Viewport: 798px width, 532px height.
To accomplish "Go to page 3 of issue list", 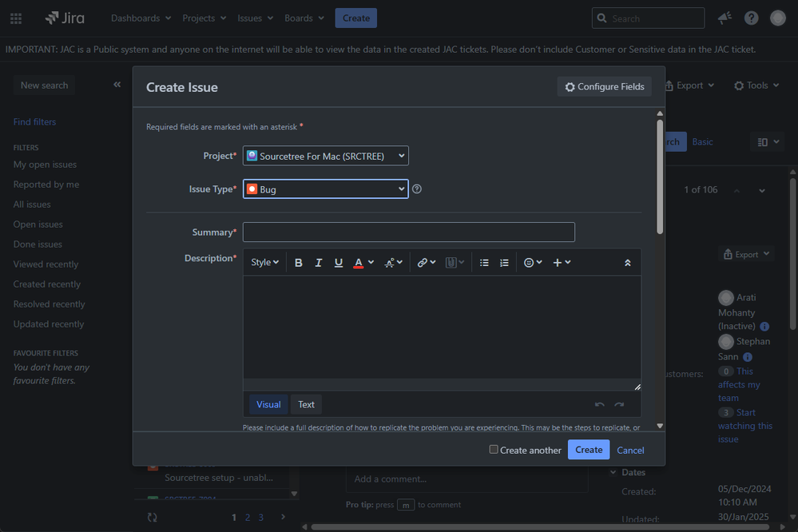I will 260,518.
